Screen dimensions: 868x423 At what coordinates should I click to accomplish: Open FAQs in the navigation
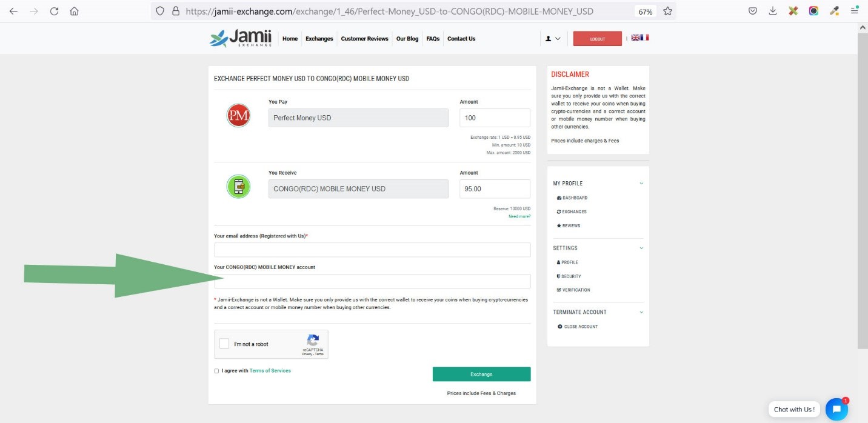[433, 39]
